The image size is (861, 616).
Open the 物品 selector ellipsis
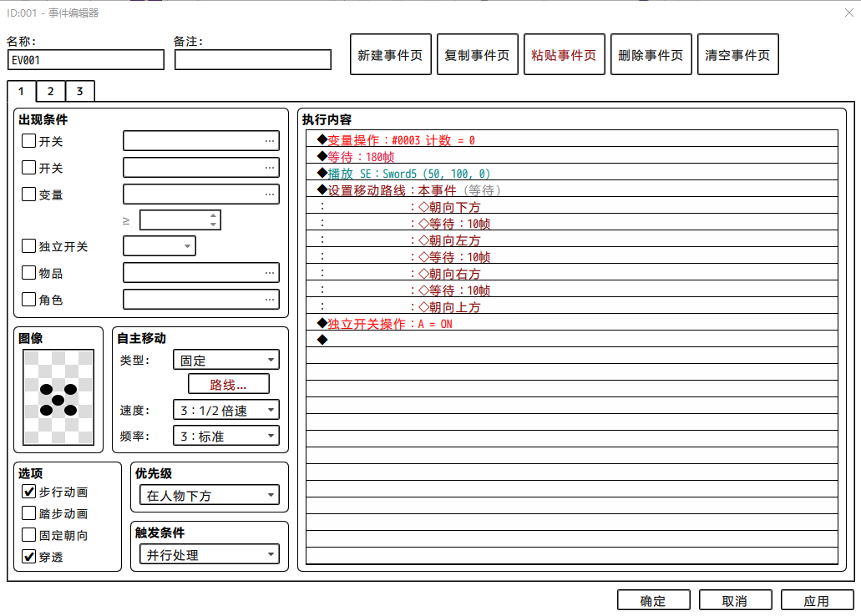tap(269, 273)
